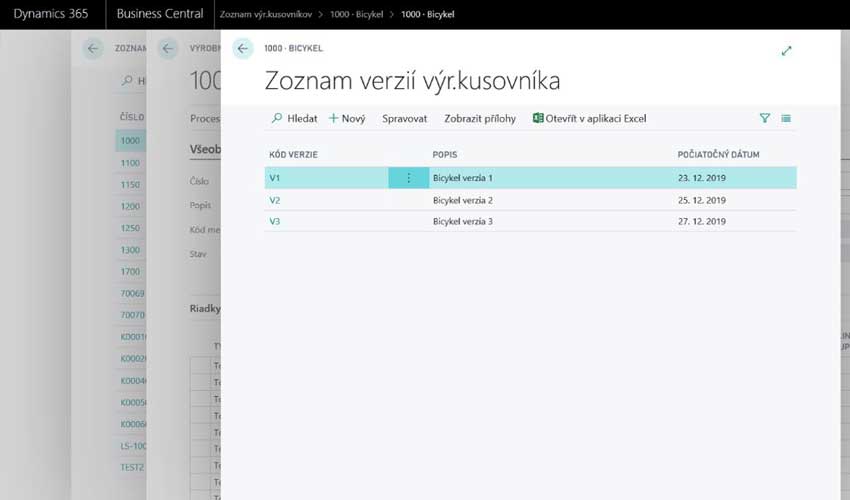
Task: Click the back arrow in the Zoznam list window
Action: (93, 48)
